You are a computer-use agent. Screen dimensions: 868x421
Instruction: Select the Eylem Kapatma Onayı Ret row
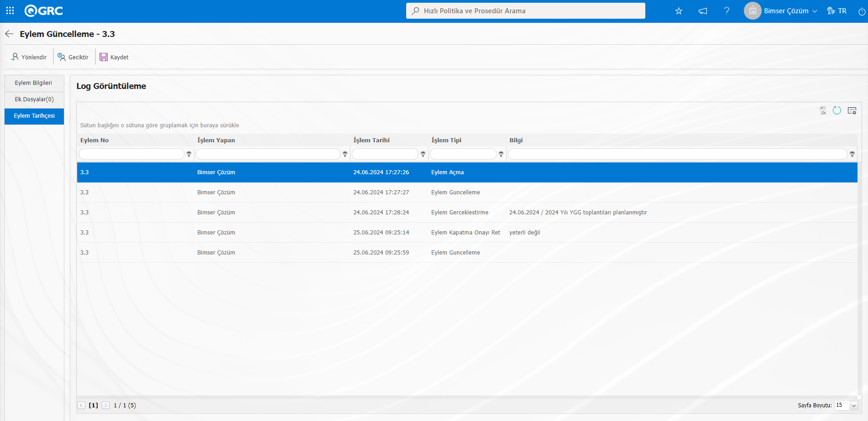tap(467, 233)
